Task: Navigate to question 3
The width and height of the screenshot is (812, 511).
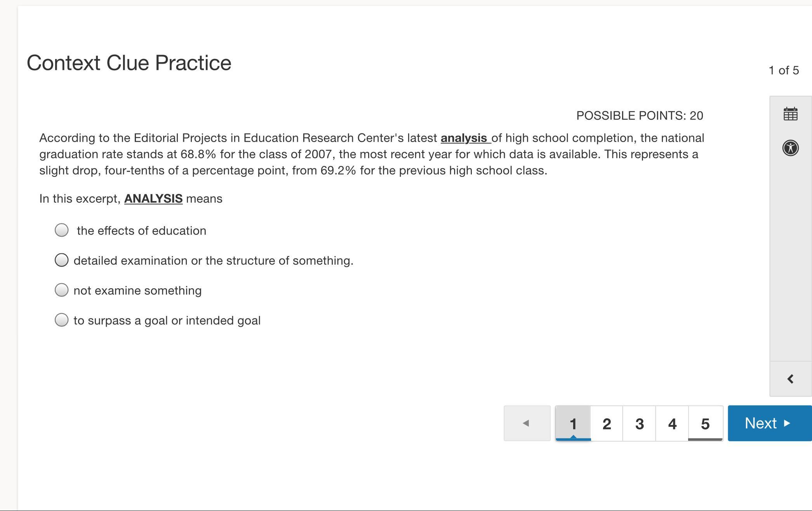Action: tap(639, 423)
